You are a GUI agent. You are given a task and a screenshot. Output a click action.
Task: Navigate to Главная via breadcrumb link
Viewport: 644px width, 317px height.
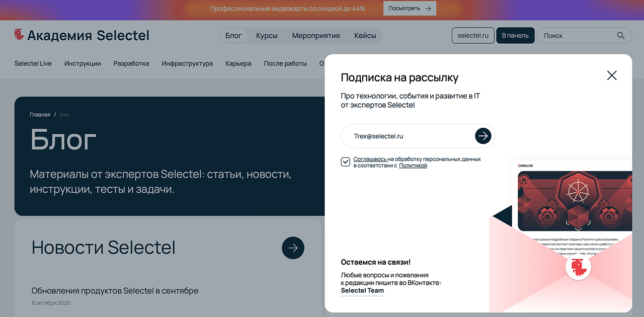(x=39, y=114)
